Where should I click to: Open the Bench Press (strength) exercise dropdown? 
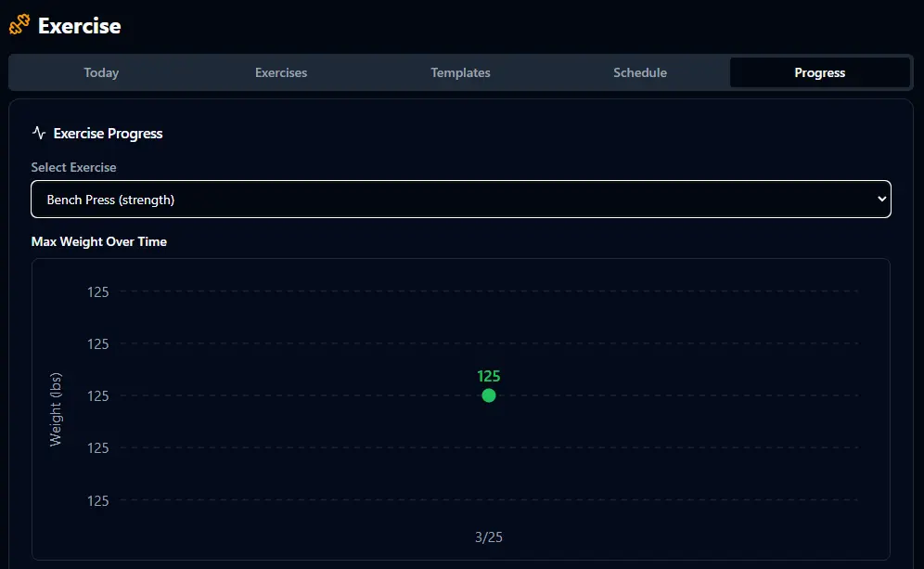[x=460, y=200]
